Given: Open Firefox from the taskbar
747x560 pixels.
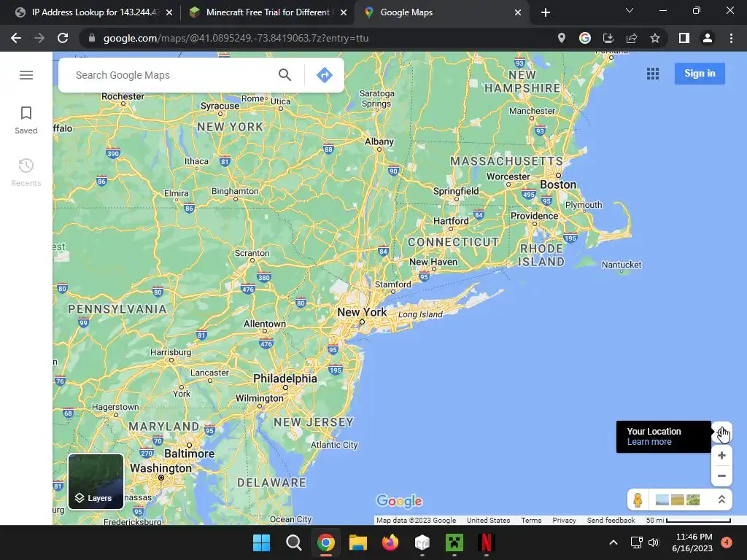Looking at the screenshot, I should (390, 542).
